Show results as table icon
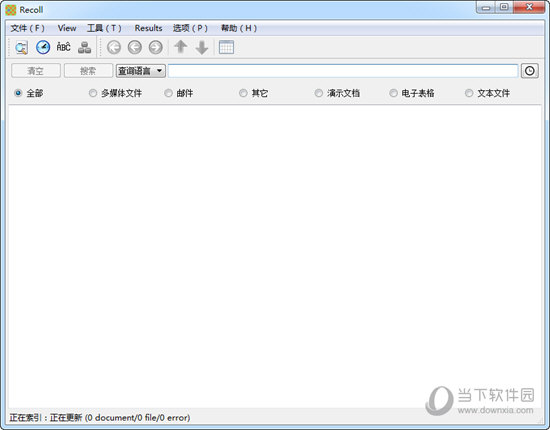This screenshot has width=550, height=430. (226, 47)
